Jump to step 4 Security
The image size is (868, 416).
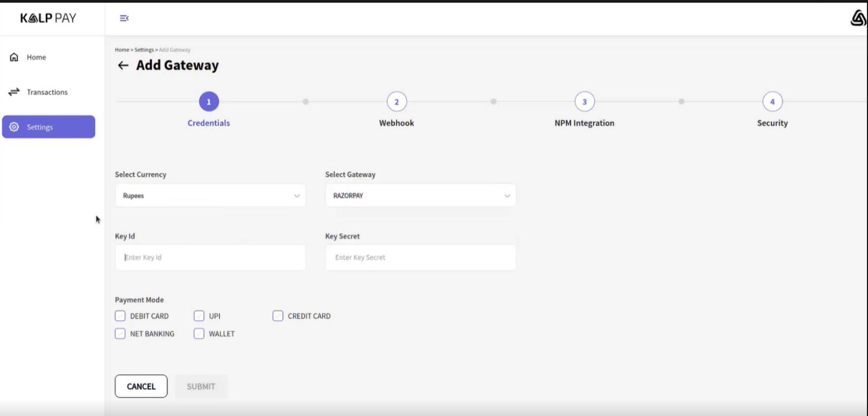(x=772, y=102)
